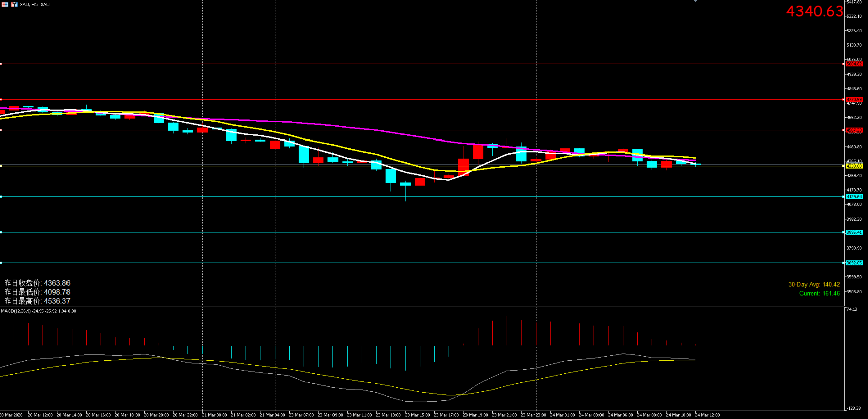Image resolution: width=868 pixels, height=419 pixels.
Task: Click the red 5004.82 price label
Action: pos(854,64)
